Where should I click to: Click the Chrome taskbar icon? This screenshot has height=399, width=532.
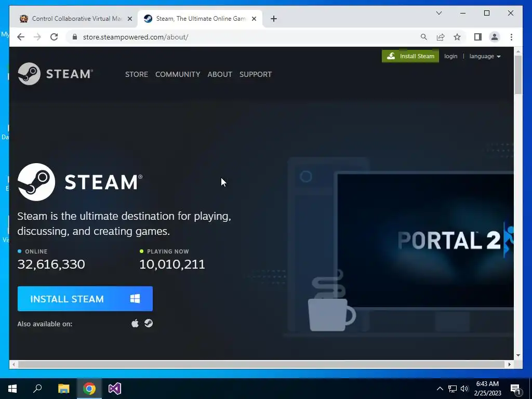[x=89, y=389]
